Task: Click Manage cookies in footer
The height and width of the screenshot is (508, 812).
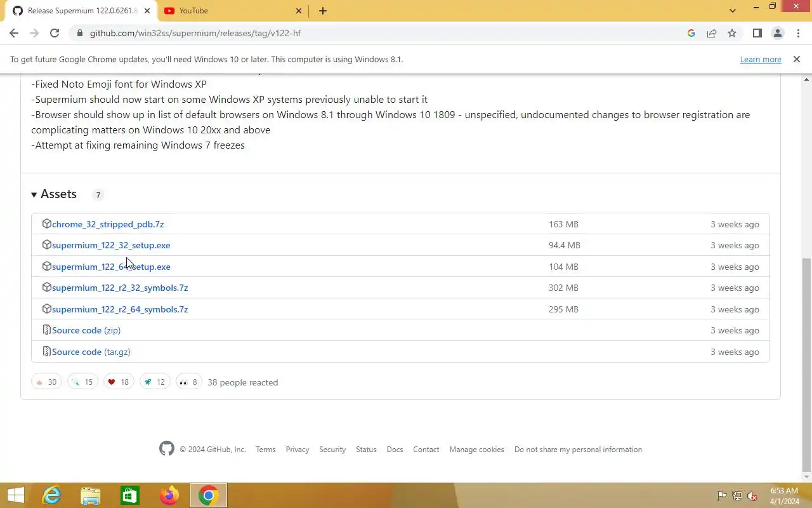Action: [477, 450]
